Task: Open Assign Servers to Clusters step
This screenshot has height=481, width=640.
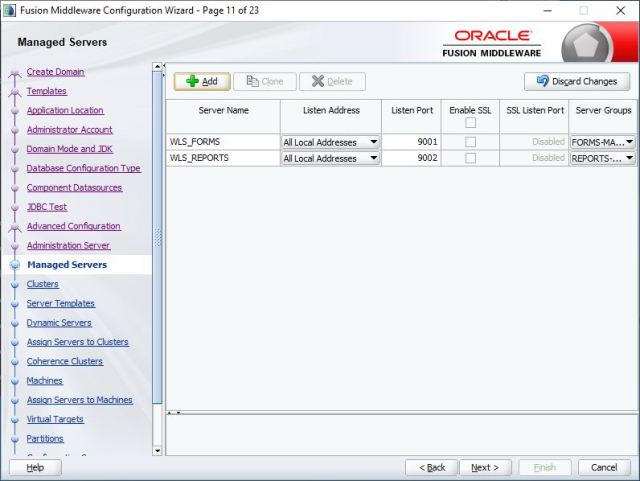Action: pyautogui.click(x=78, y=342)
